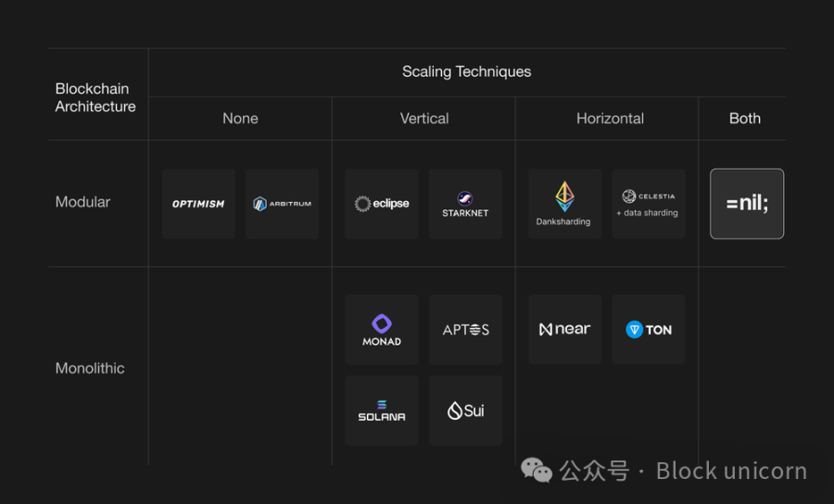Image resolution: width=834 pixels, height=504 pixels.
Task: Select the Near logo card
Action: tap(565, 330)
